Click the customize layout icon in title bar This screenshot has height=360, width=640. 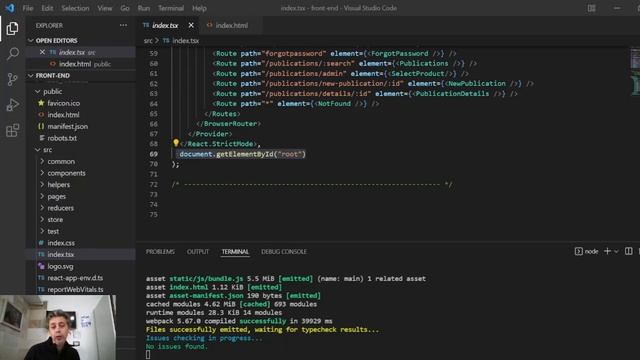[591, 8]
